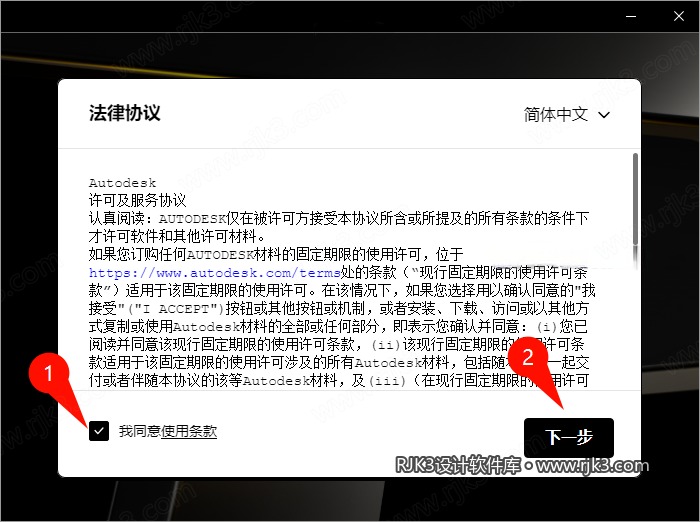Open the 简体中文 language dropdown

(x=567, y=115)
